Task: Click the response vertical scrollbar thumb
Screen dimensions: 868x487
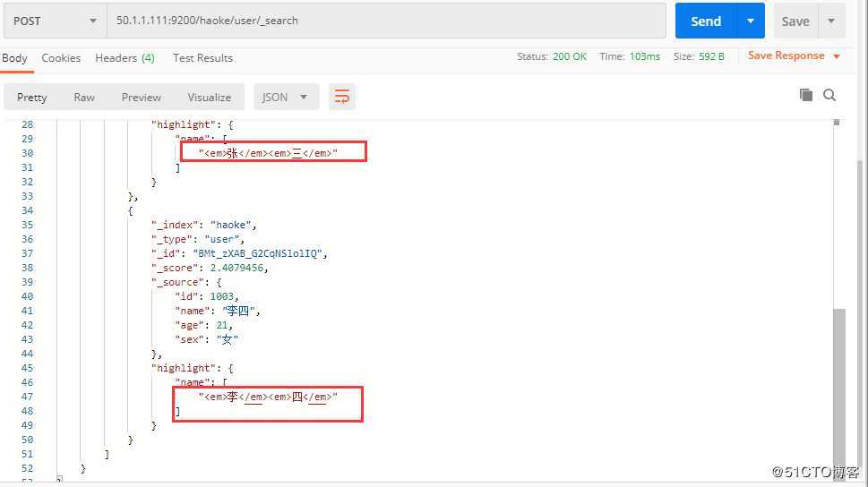Action: (x=838, y=385)
